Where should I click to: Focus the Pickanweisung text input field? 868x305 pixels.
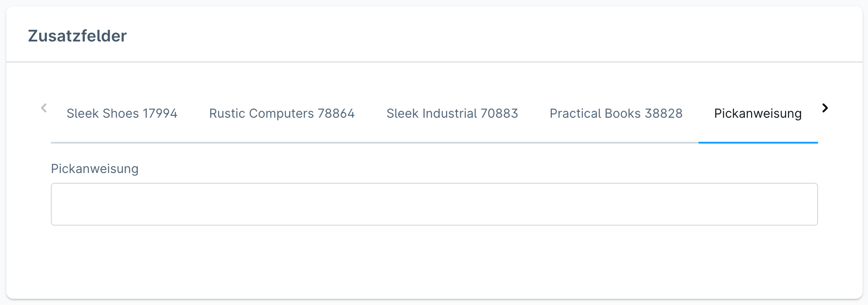click(x=434, y=204)
